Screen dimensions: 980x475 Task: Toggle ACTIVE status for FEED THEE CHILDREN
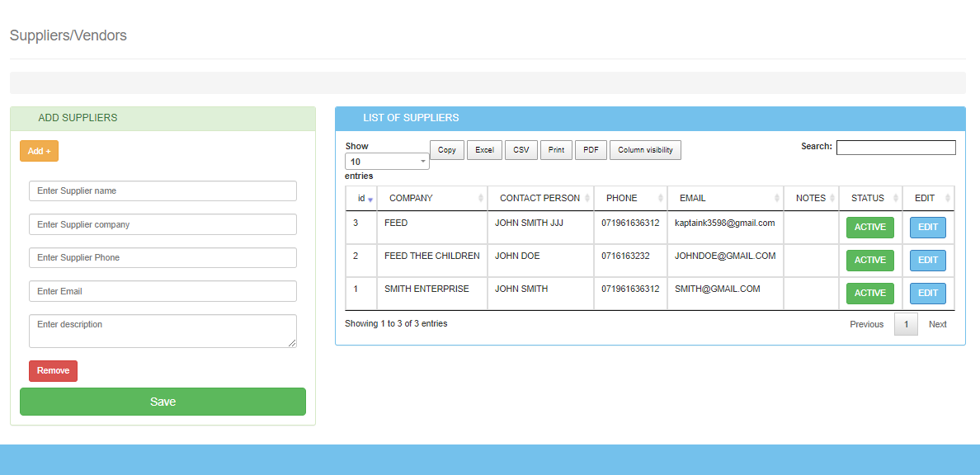(869, 261)
